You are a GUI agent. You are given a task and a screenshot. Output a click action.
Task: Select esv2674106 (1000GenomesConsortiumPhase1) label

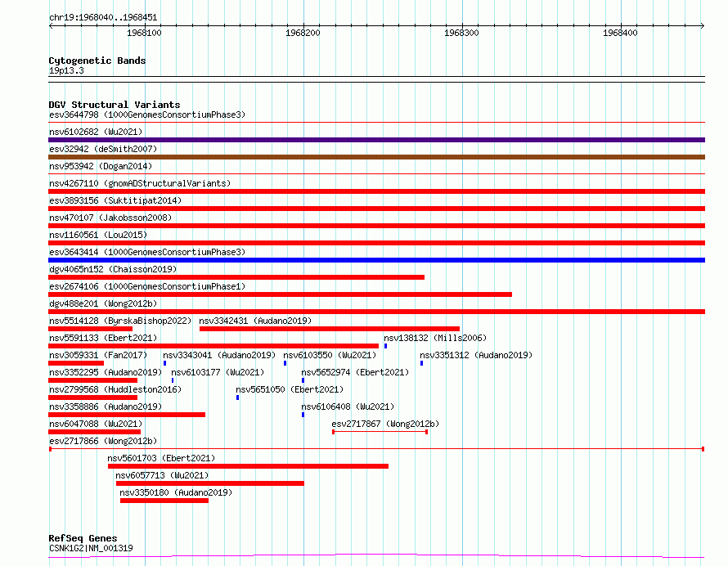[147, 286]
